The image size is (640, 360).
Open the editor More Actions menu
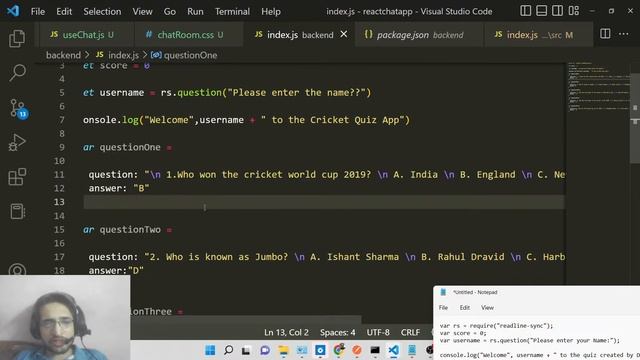point(624,34)
